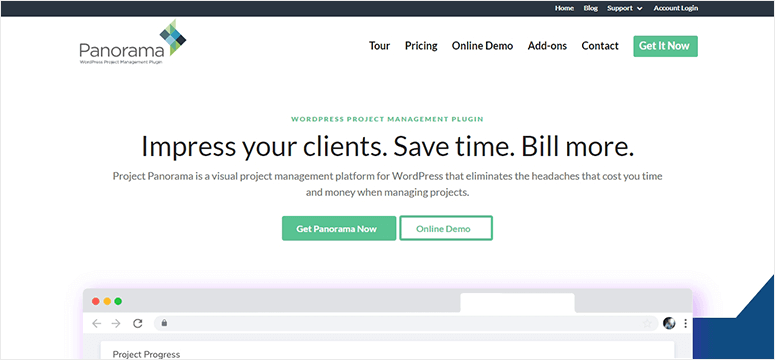Image resolution: width=775 pixels, height=360 pixels.
Task: Click Get Panorama Now button
Action: [x=339, y=228]
